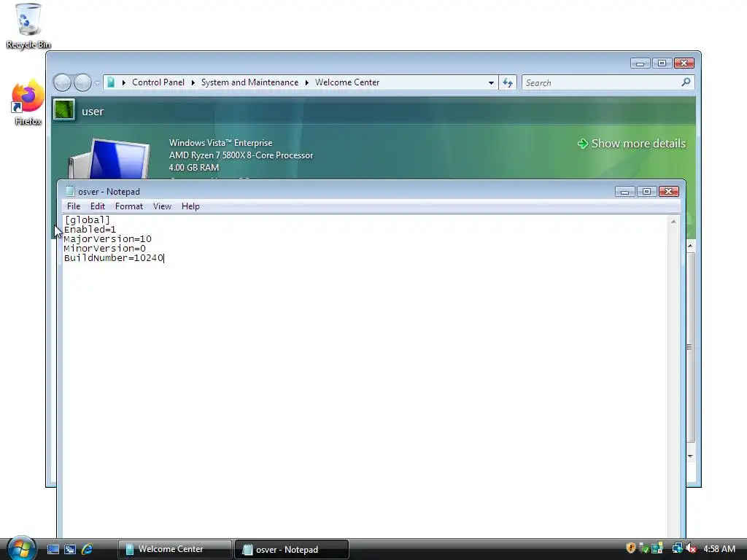Click Show more details link
The height and width of the screenshot is (560, 747).
[632, 144]
